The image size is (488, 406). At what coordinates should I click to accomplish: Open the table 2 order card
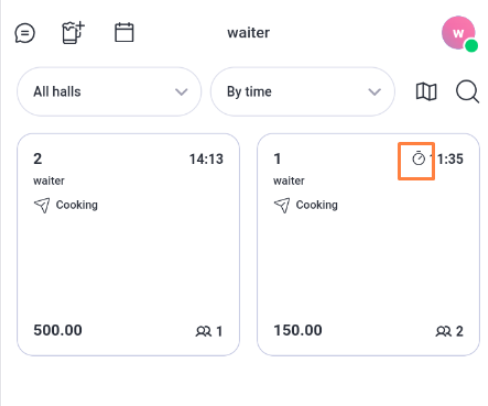tap(128, 245)
